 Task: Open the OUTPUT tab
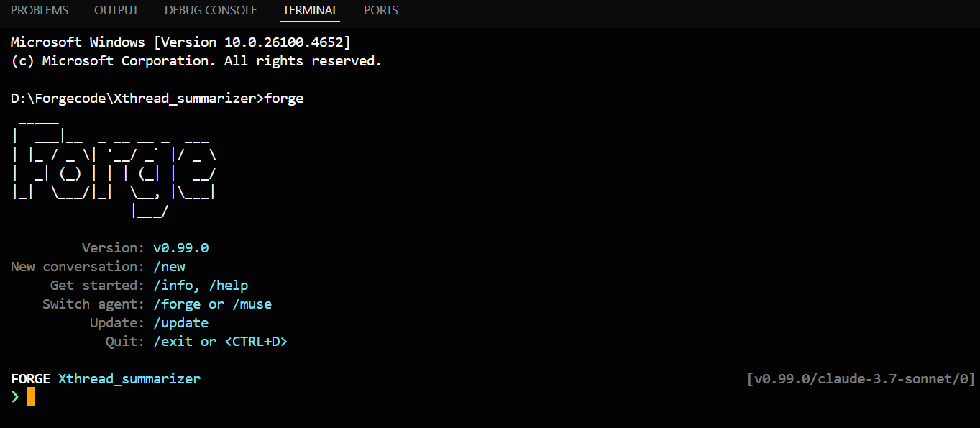point(116,10)
